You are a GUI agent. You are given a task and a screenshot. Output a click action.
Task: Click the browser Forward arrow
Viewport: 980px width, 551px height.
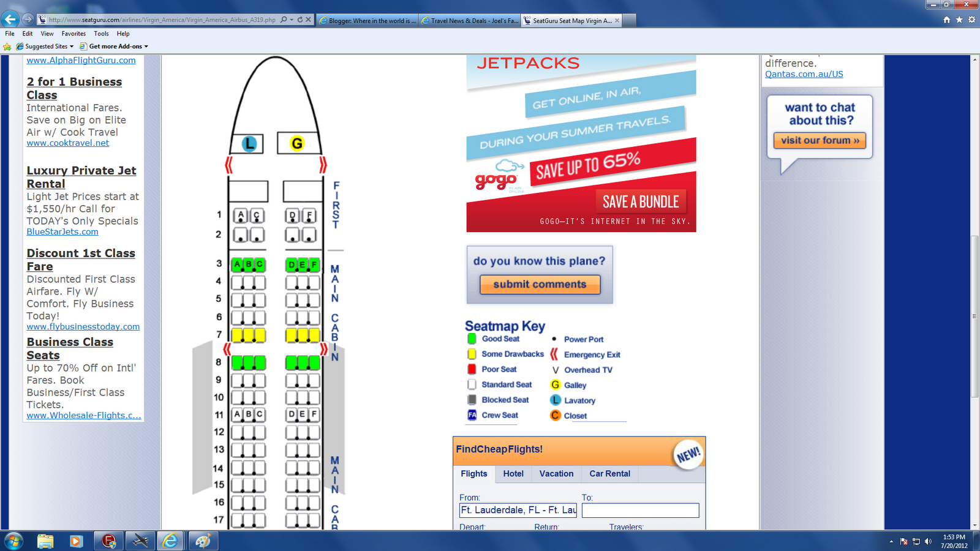pyautogui.click(x=28, y=20)
